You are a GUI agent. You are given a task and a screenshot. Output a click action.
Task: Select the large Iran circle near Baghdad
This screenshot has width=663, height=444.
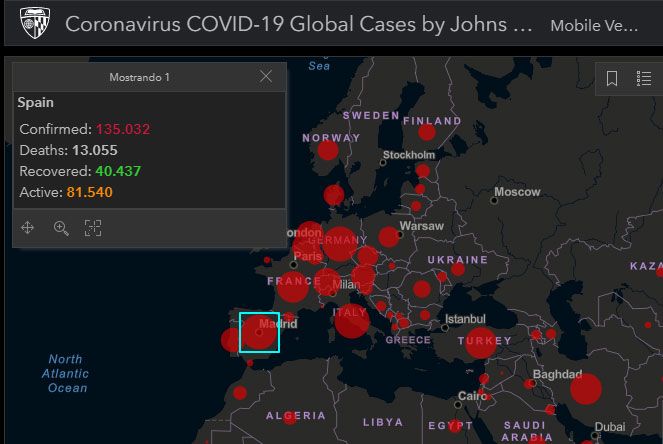click(586, 389)
